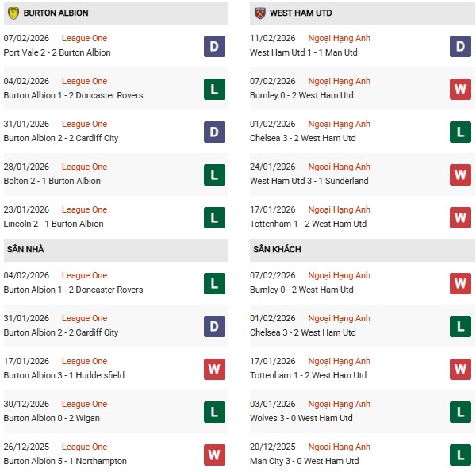
Task: Click the West Ham Utd team header title
Action: 301,13
